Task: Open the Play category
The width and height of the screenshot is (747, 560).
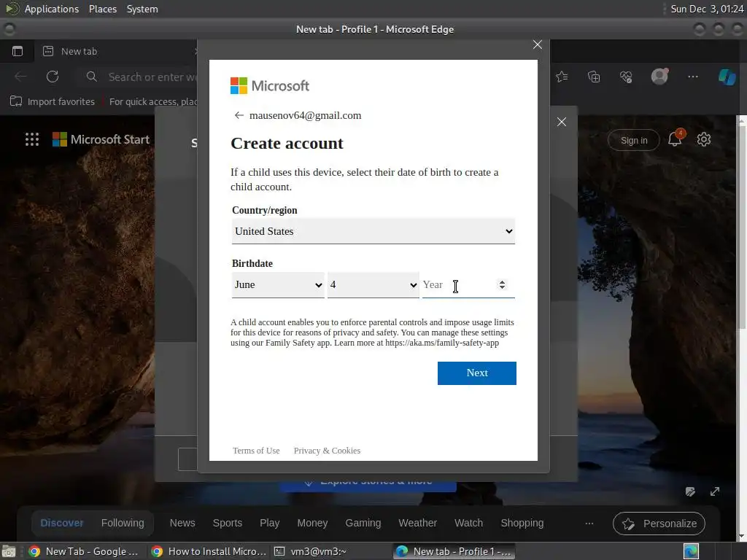Action: tap(269, 523)
